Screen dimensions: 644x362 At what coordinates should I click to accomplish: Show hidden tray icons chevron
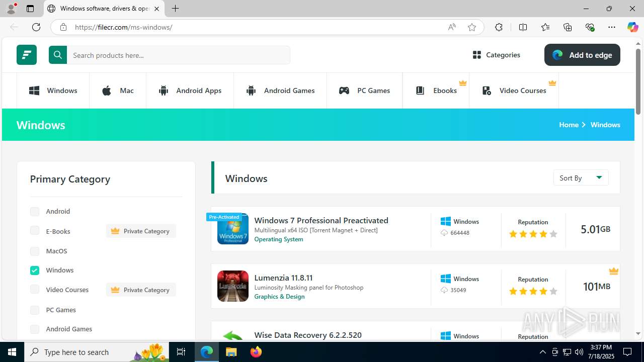542,352
